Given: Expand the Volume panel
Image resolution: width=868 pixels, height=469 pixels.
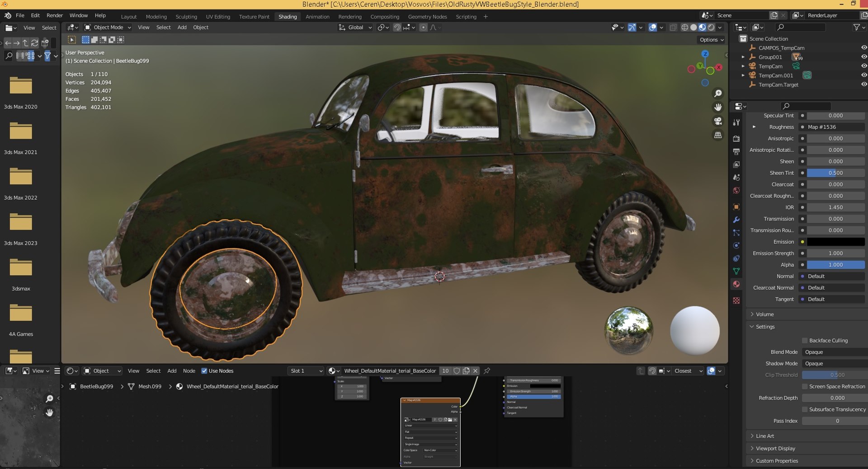Looking at the screenshot, I should [764, 314].
